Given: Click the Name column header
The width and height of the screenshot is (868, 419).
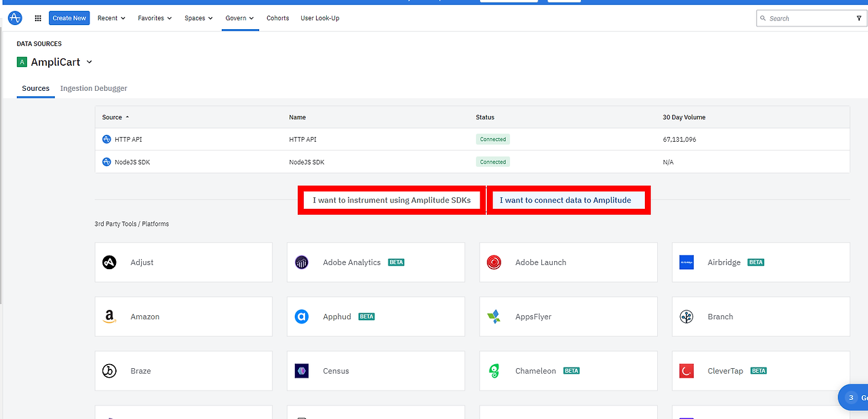Looking at the screenshot, I should [297, 117].
